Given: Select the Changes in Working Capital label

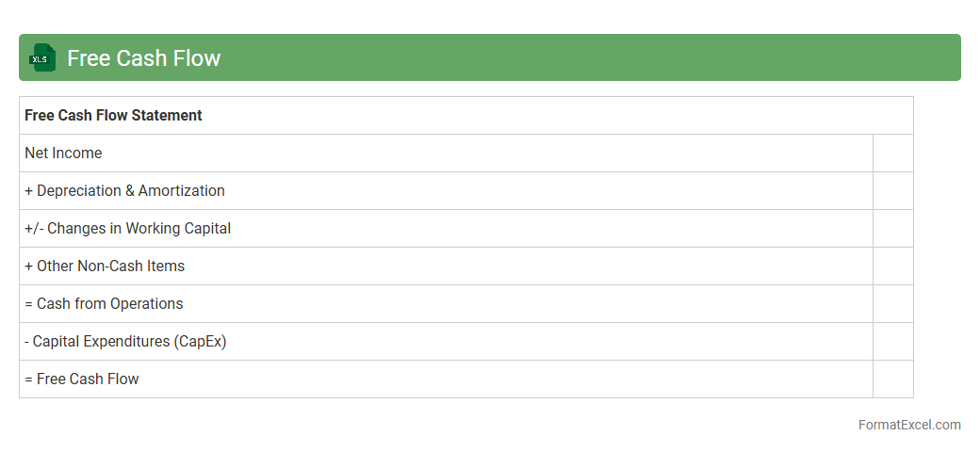Looking at the screenshot, I should pos(127,228).
